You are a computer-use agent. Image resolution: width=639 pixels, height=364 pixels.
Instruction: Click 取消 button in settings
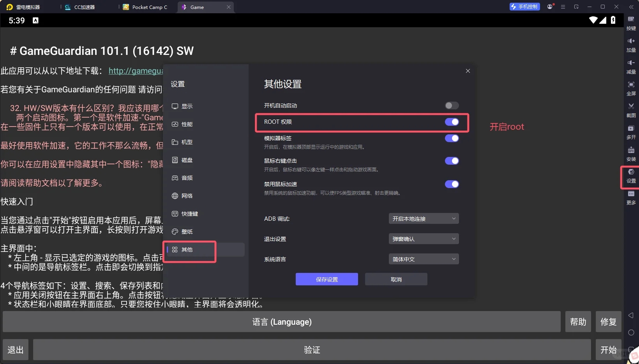pos(396,279)
